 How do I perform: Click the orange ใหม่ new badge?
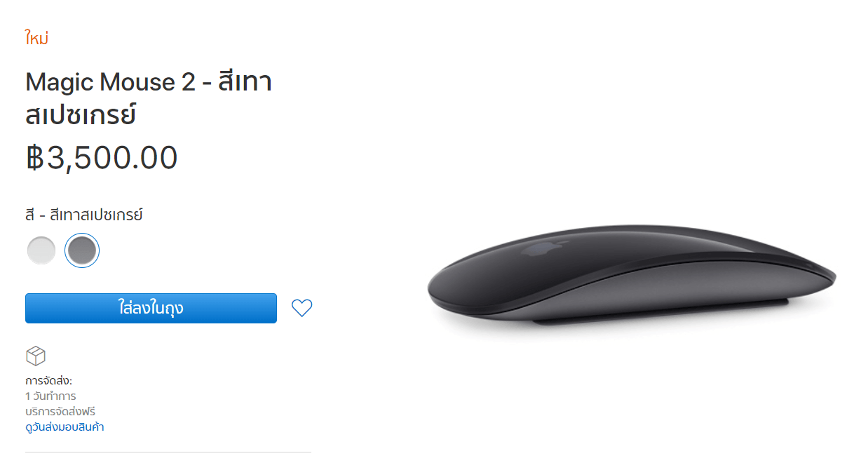click(x=35, y=37)
